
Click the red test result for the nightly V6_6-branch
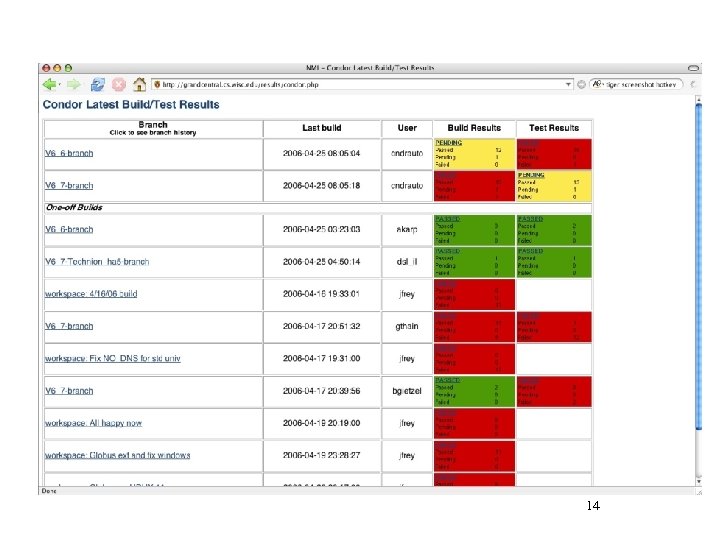pos(554,154)
